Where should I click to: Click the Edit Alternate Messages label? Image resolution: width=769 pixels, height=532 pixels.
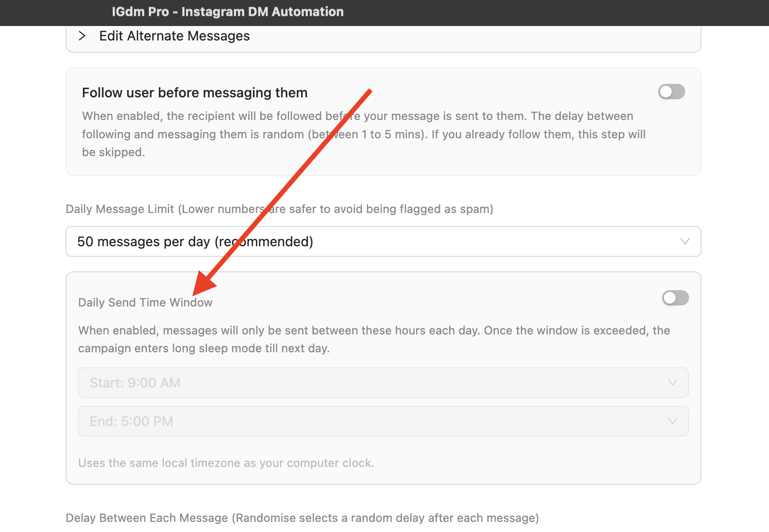(x=174, y=36)
